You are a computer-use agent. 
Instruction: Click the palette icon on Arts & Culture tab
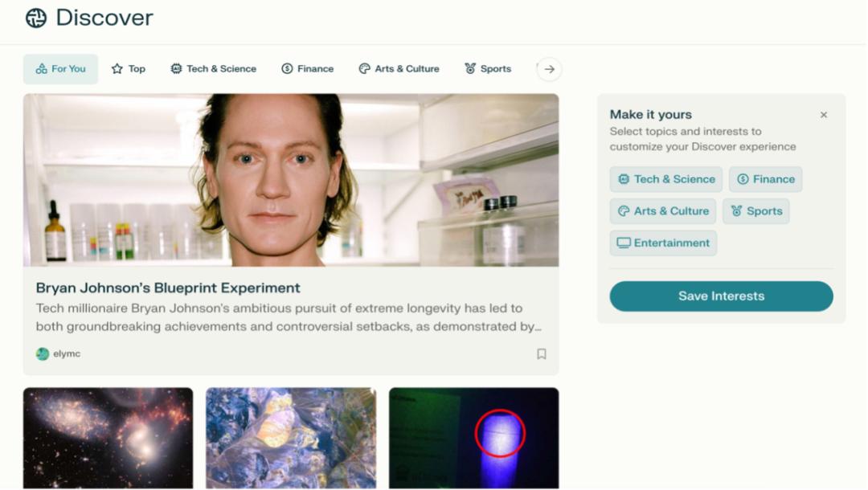[364, 69]
